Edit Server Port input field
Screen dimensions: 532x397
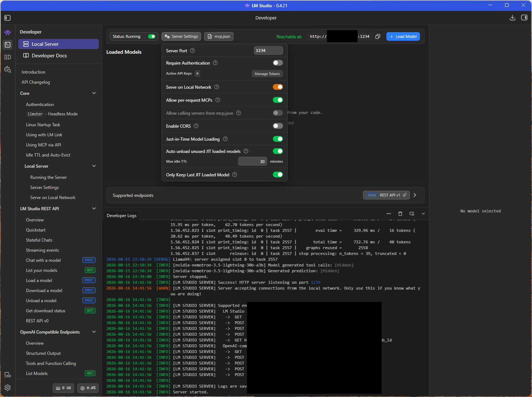pos(268,50)
